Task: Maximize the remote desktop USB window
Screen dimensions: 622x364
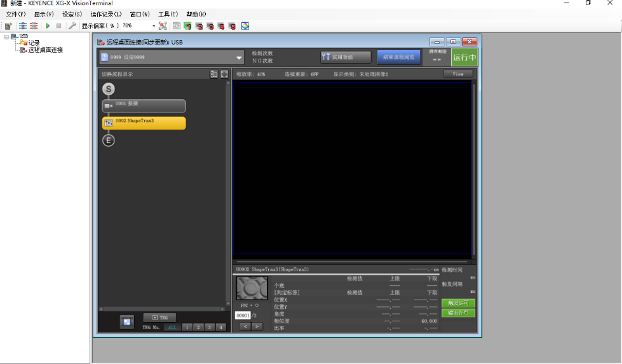Action: point(453,42)
